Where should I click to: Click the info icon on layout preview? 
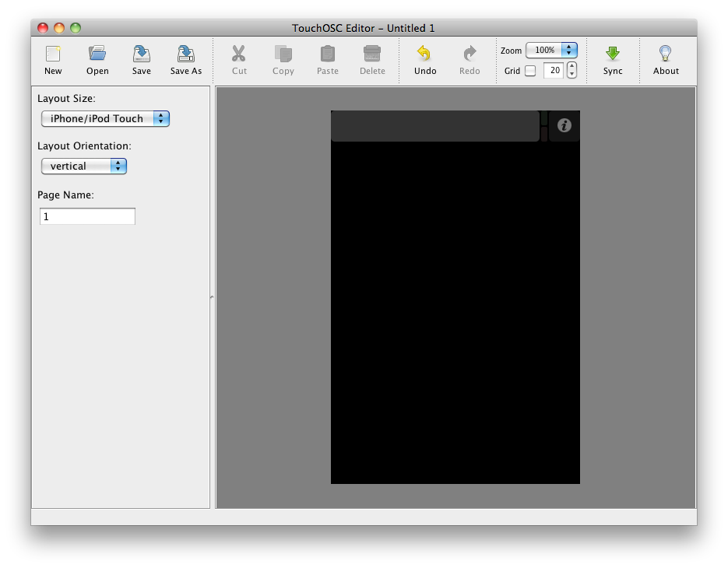[x=564, y=125]
